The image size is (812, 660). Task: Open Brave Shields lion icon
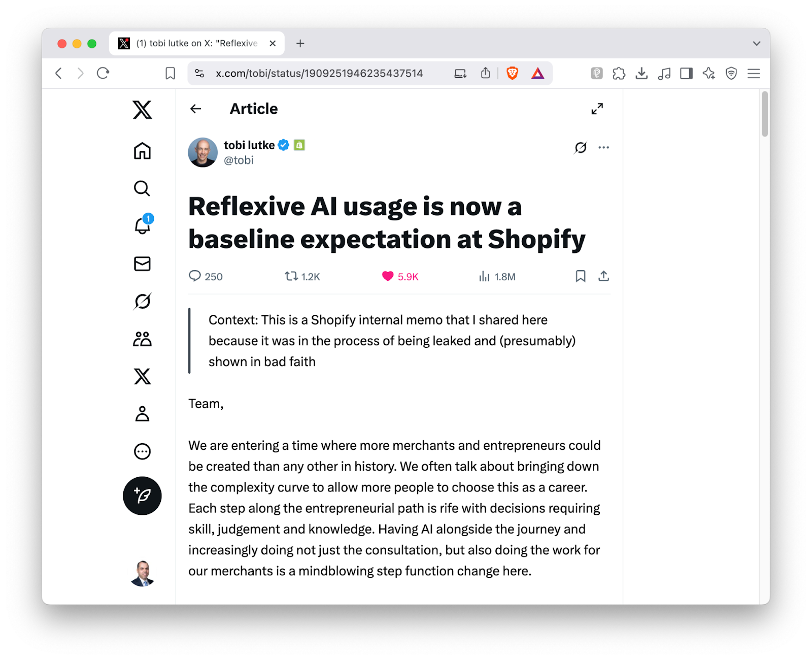coord(513,73)
